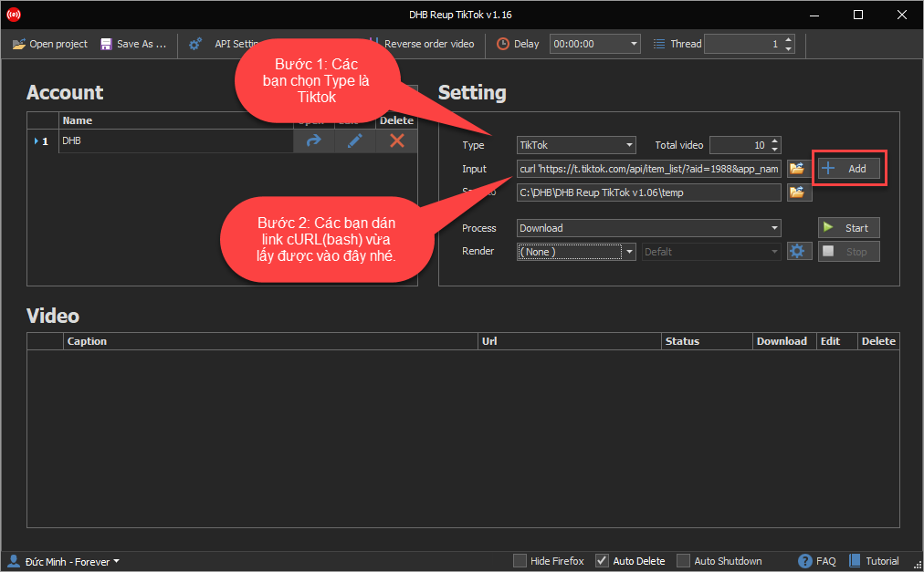924x572 pixels.
Task: Open render settings gear icon
Action: [799, 252]
